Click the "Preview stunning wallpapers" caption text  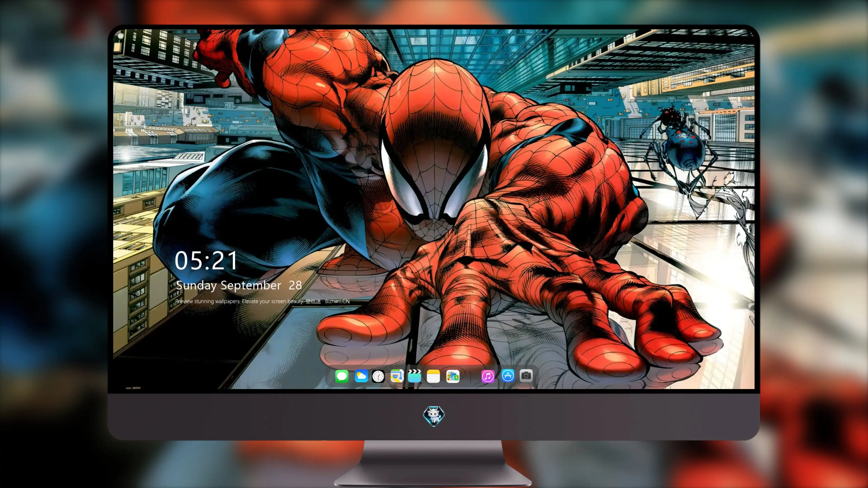262,301
